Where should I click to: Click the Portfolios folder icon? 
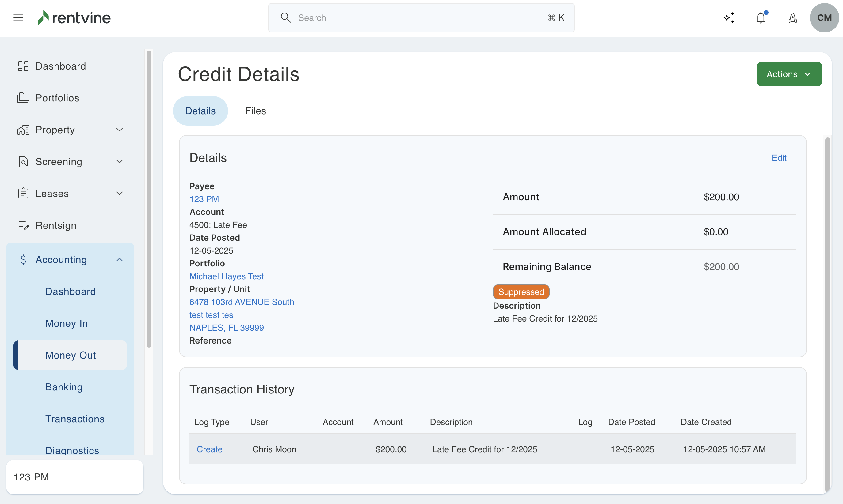(x=23, y=98)
